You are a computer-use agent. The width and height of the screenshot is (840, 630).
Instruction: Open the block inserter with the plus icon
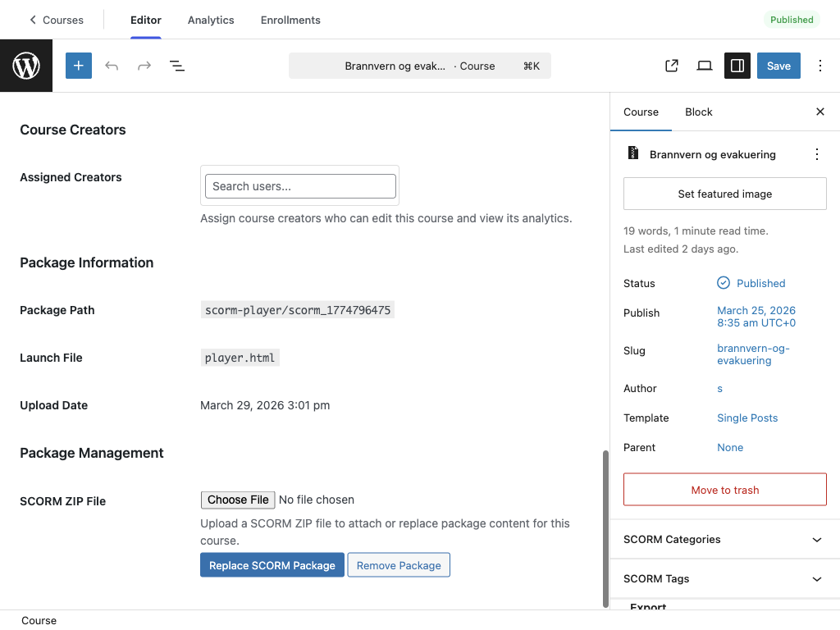(79, 66)
